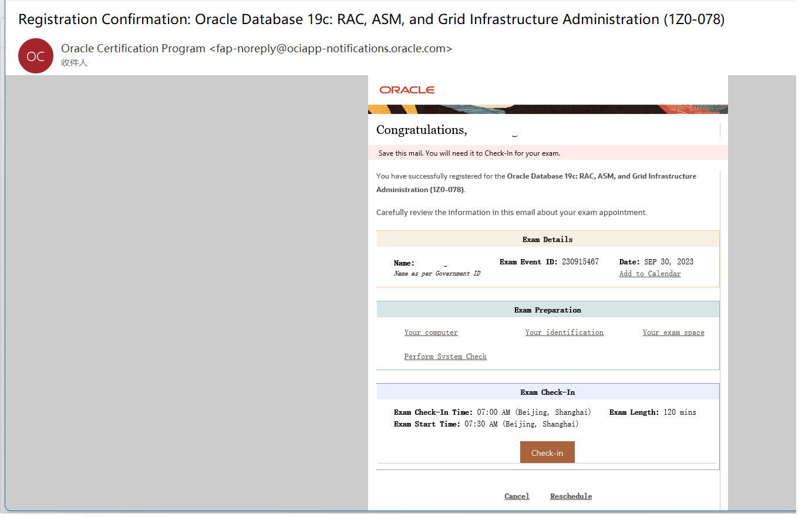Click Perform System Check
Image resolution: width=812 pixels, height=517 pixels.
[x=445, y=356]
